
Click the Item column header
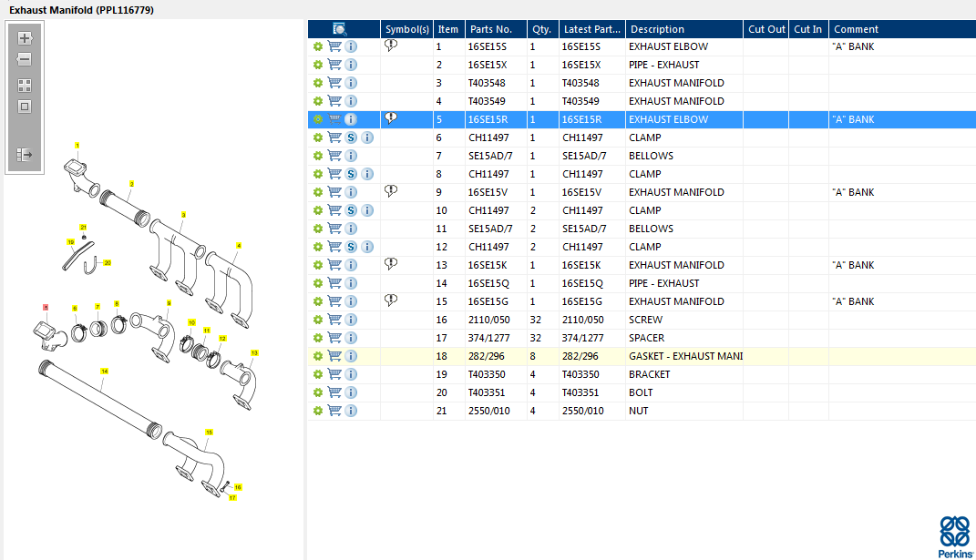(x=447, y=29)
